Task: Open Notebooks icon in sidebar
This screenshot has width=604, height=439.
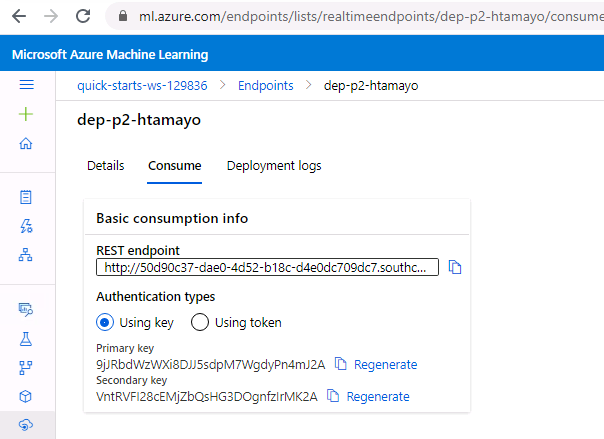Action: pos(26,197)
